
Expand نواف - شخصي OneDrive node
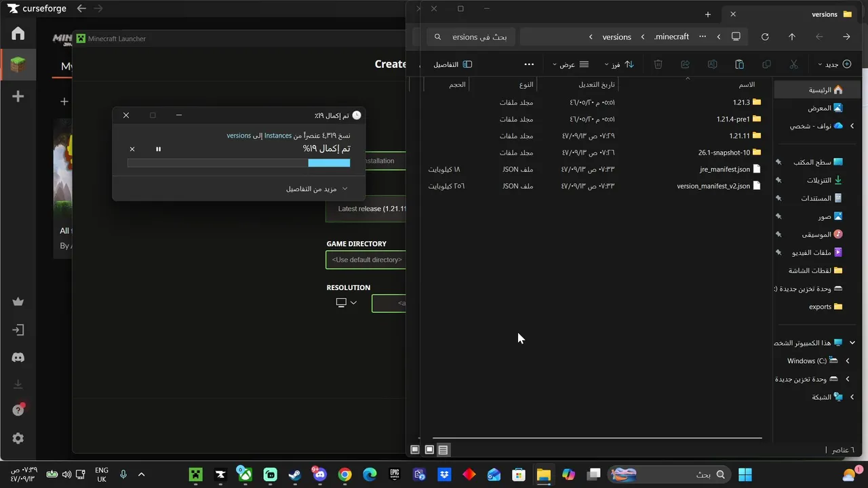(852, 126)
